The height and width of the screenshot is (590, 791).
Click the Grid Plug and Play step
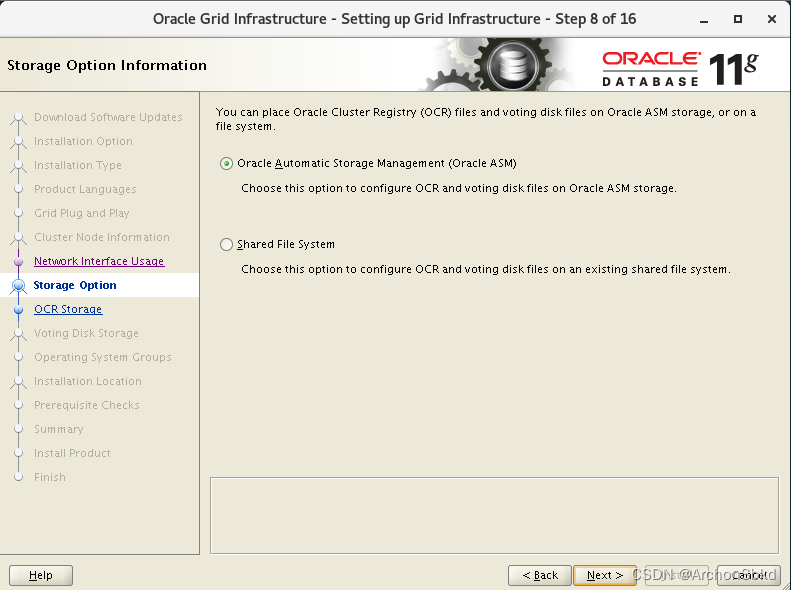[82, 213]
